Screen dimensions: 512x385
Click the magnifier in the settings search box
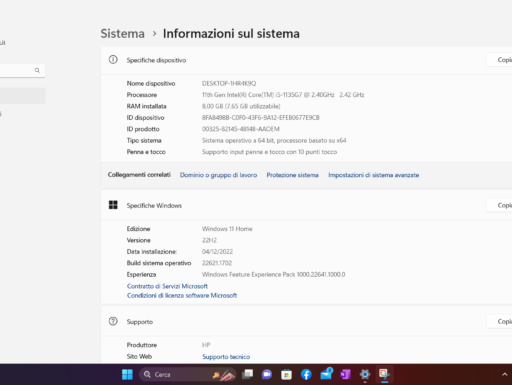pos(37,70)
